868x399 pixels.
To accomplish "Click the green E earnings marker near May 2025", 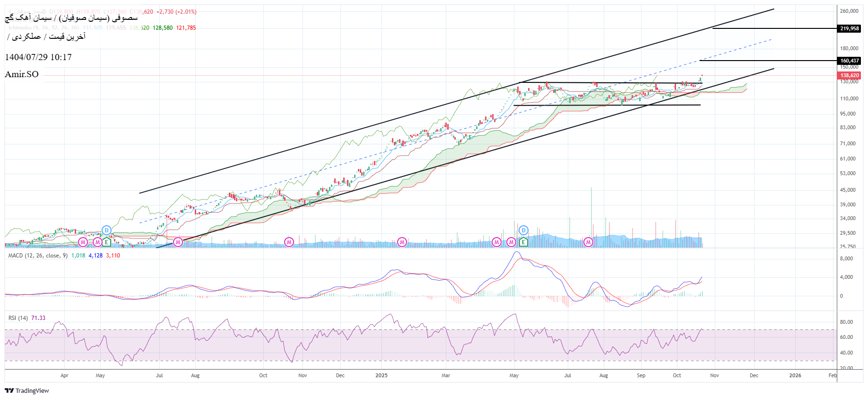I will [x=523, y=242].
